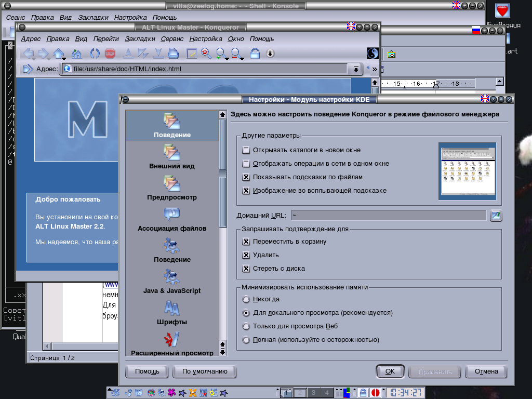532x399 pixels.
Task: Open the Расширенный просмотр module
Action: (x=172, y=344)
